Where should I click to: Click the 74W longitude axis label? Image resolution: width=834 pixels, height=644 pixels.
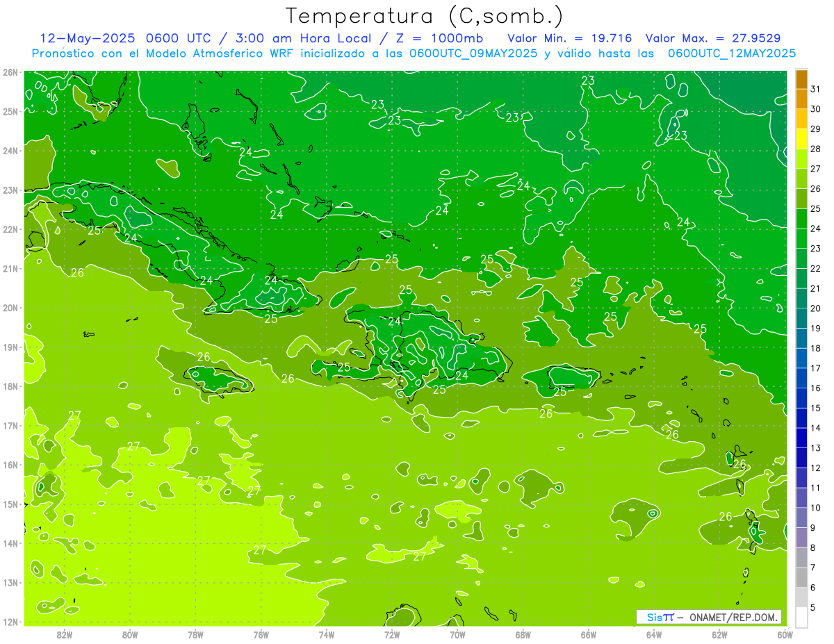pos(327,634)
